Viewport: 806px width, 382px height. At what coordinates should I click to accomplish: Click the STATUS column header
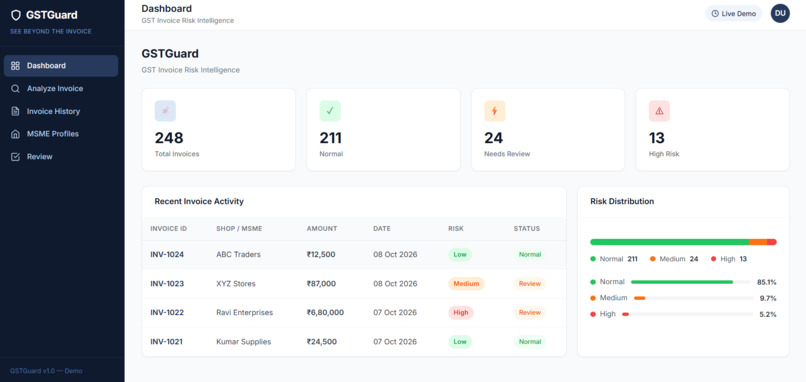point(527,229)
